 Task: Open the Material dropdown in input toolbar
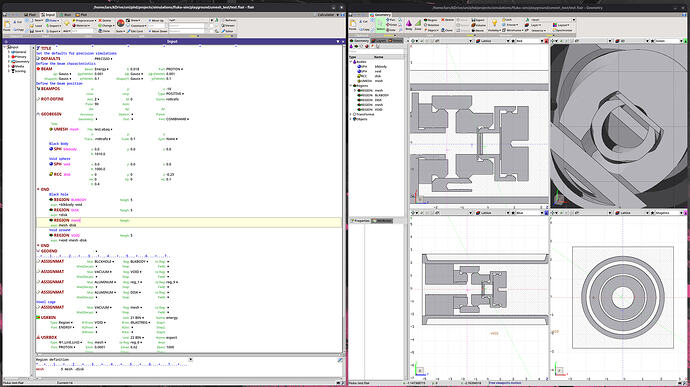[80, 26]
